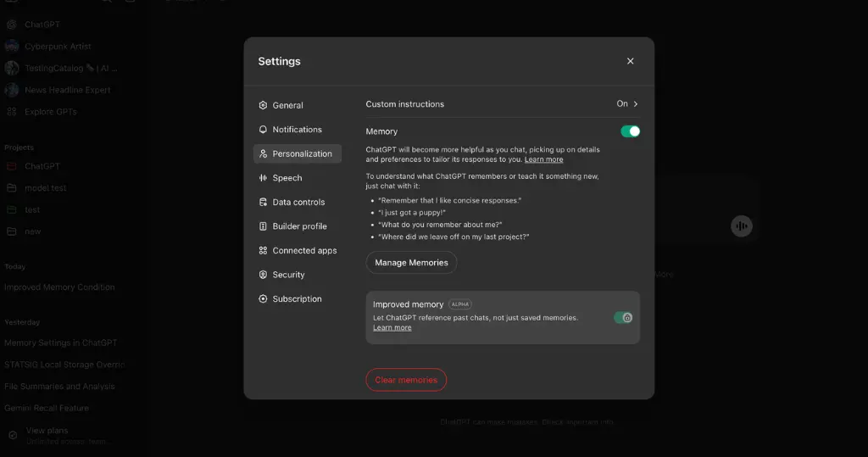The image size is (868, 457).
Task: Click the voice mode waveform button
Action: click(741, 226)
